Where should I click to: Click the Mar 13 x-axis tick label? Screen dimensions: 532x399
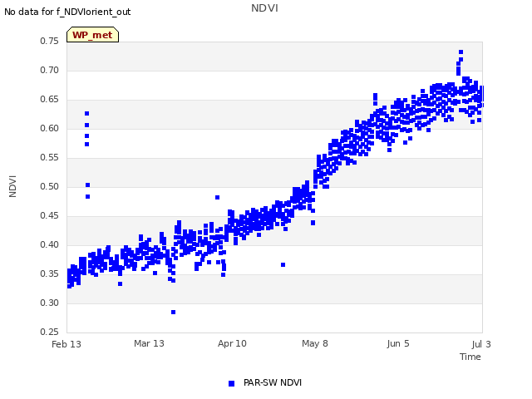pyautogui.click(x=149, y=343)
